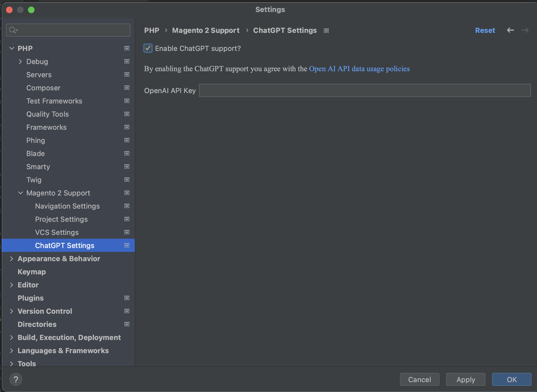Select Keymap in the settings tree

pyautogui.click(x=32, y=272)
